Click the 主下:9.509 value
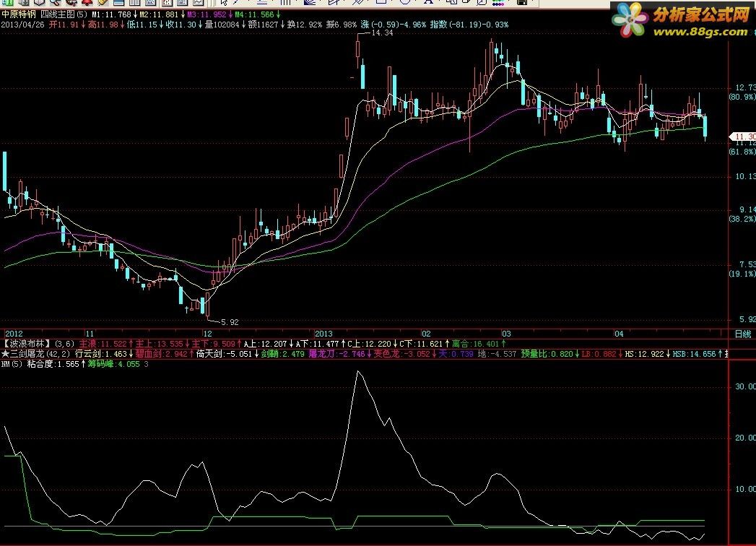Screen dimensions: 756x546 coord(214,344)
